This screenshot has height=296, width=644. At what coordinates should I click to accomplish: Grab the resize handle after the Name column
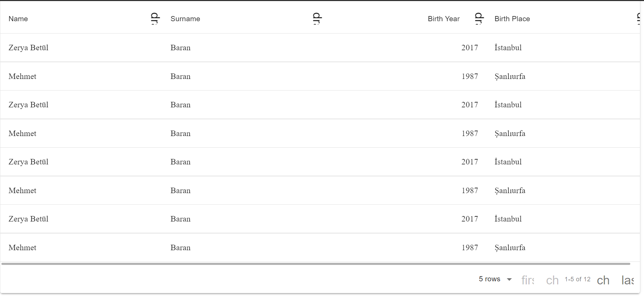(x=155, y=19)
